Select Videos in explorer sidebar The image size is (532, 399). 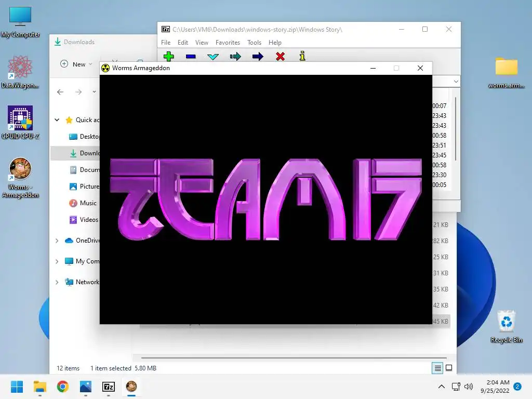coord(84,220)
